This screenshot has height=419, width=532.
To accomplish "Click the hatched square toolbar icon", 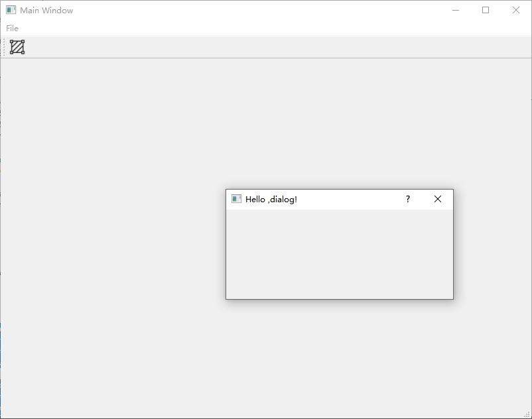I will tap(17, 47).
